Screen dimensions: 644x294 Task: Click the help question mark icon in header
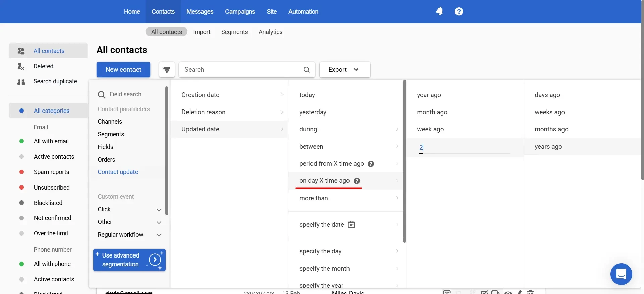point(459,11)
